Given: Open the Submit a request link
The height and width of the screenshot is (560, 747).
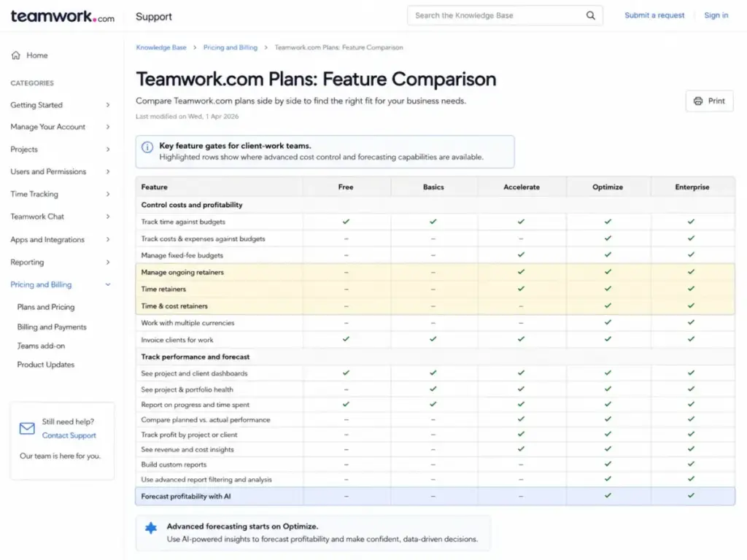Looking at the screenshot, I should 654,15.
